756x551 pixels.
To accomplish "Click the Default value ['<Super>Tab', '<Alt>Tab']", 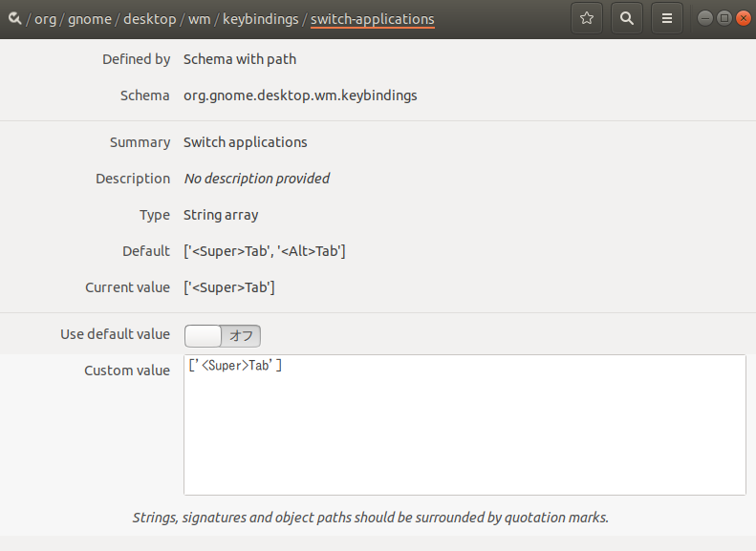I will (264, 251).
